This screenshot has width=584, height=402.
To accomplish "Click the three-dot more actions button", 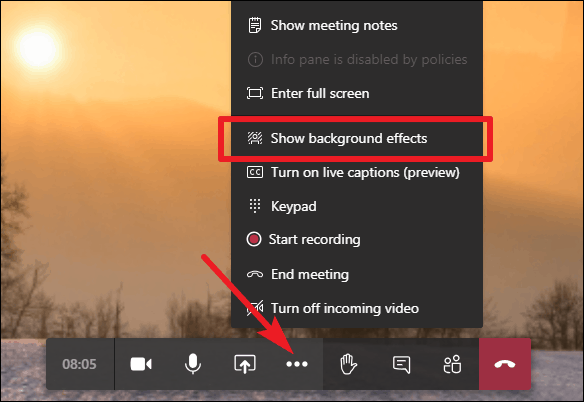I will (x=297, y=364).
